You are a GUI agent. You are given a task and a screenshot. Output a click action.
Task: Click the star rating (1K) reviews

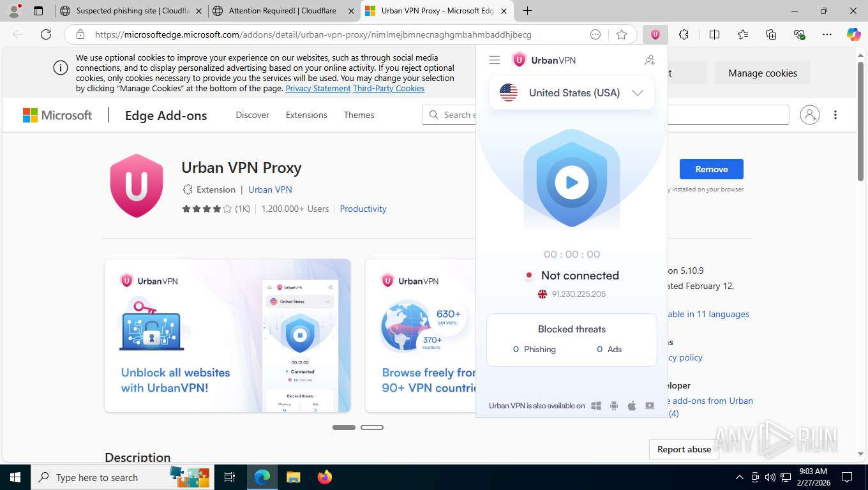pyautogui.click(x=216, y=209)
